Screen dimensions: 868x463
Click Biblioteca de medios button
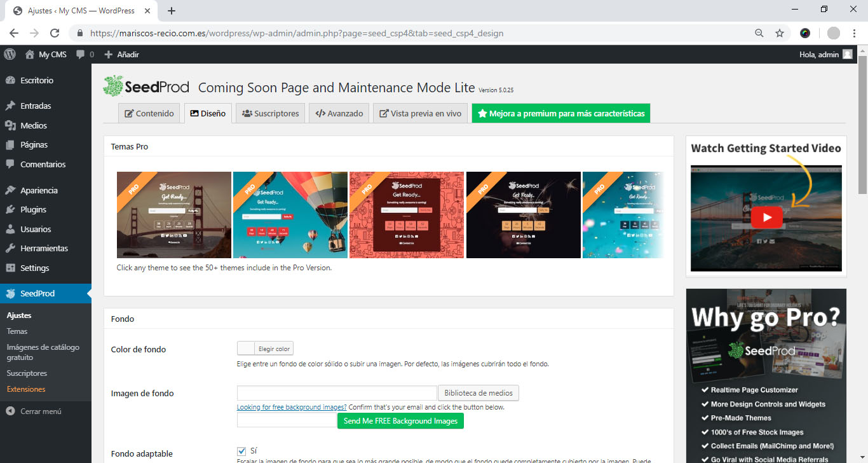point(478,393)
